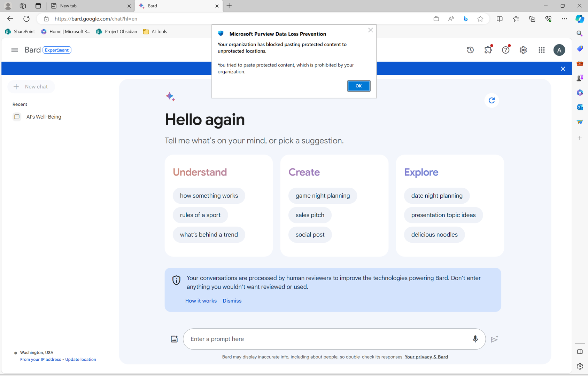The image size is (588, 376).
Task: Select 'how something works' suggestion
Action: click(209, 196)
